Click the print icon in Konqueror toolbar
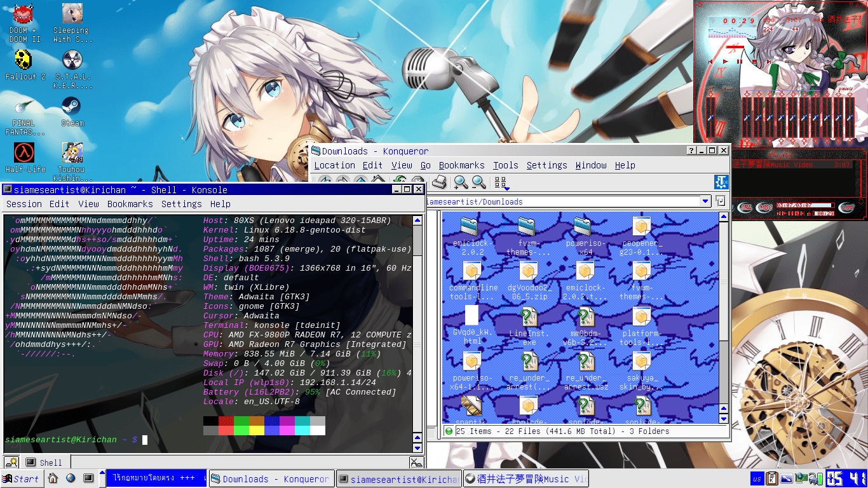 point(439,183)
